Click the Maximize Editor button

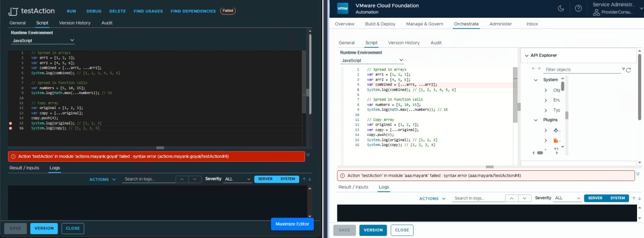292,224
